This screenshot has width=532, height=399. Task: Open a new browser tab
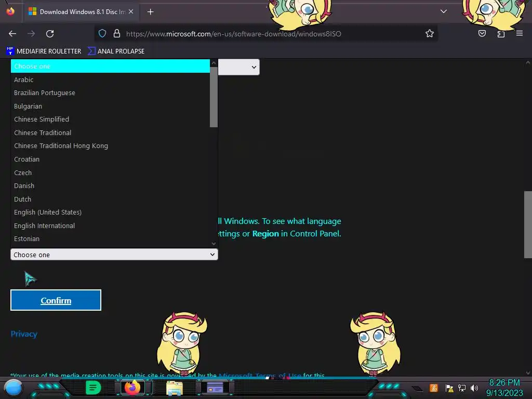pyautogui.click(x=150, y=12)
